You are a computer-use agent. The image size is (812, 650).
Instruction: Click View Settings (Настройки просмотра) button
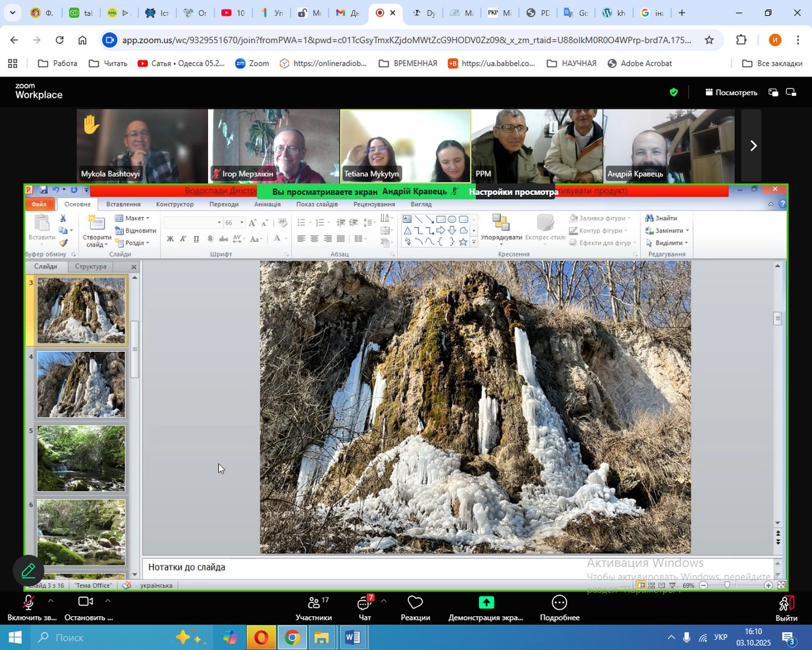(x=512, y=192)
